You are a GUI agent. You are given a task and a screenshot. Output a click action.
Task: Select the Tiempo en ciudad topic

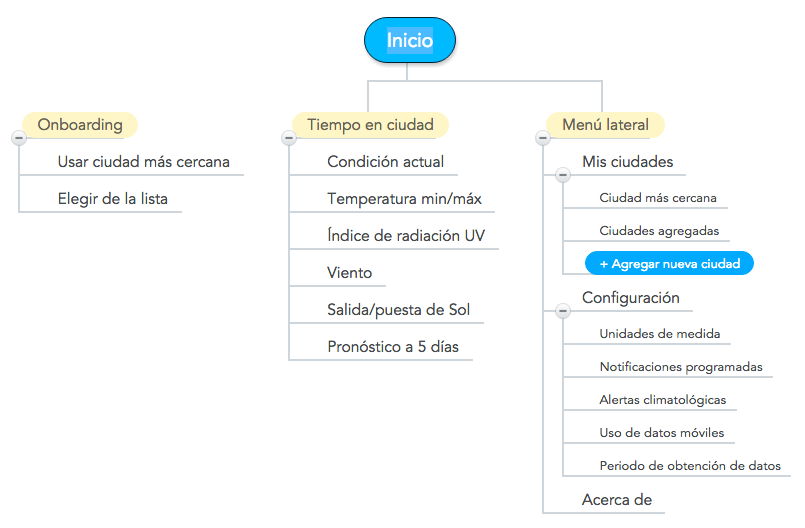pos(370,125)
